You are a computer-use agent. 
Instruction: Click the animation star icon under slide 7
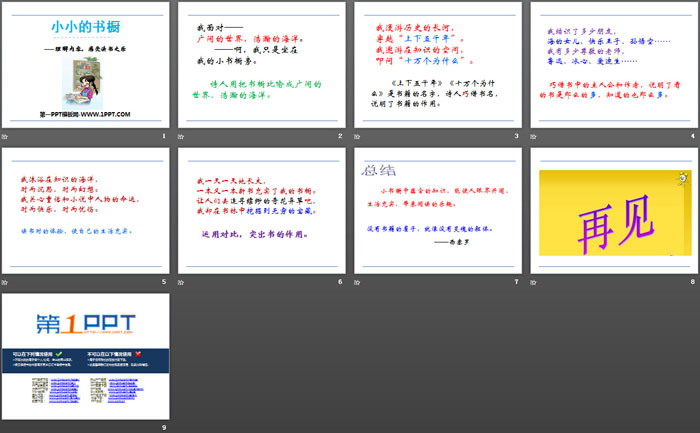coord(361,281)
